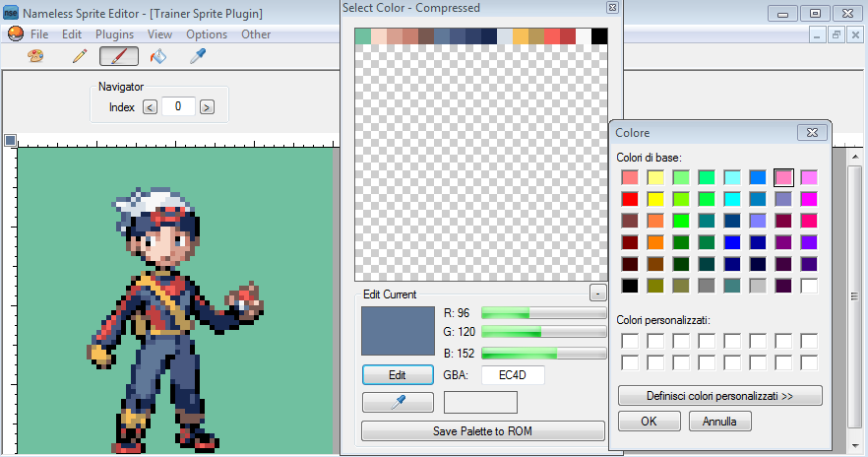Open the Edit menu
The image size is (868, 457).
72,34
